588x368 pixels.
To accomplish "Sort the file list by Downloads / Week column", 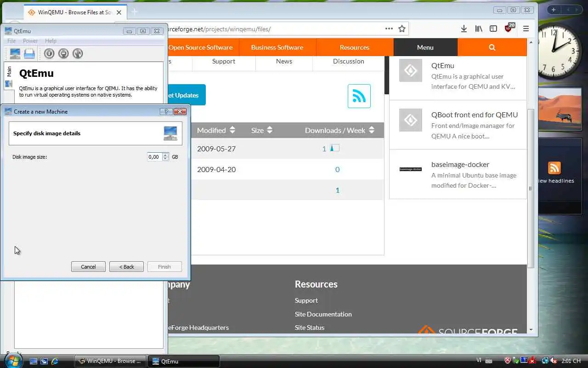I will [x=340, y=130].
